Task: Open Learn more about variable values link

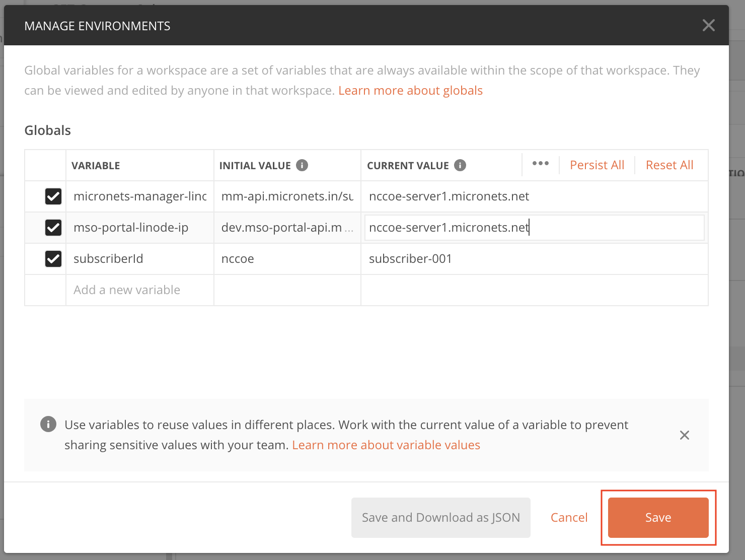Action: pyautogui.click(x=386, y=445)
